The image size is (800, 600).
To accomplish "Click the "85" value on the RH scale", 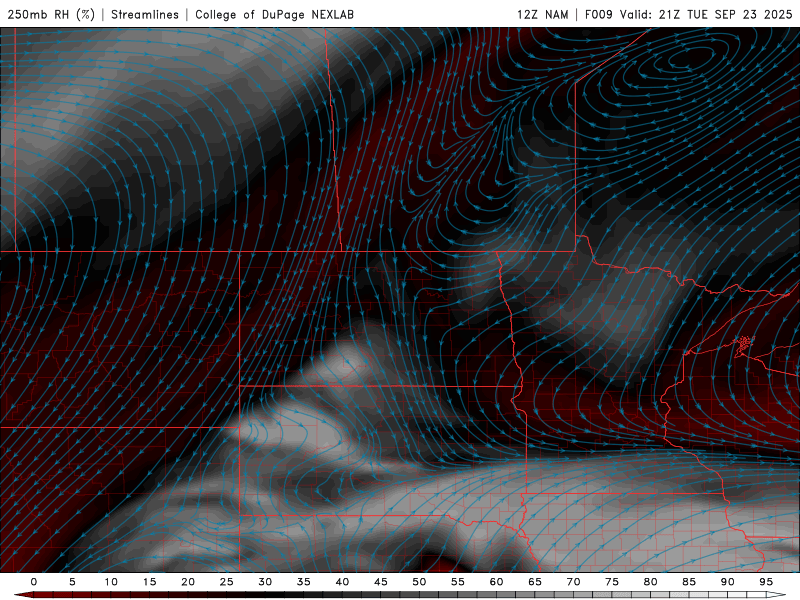I will 689,582.
